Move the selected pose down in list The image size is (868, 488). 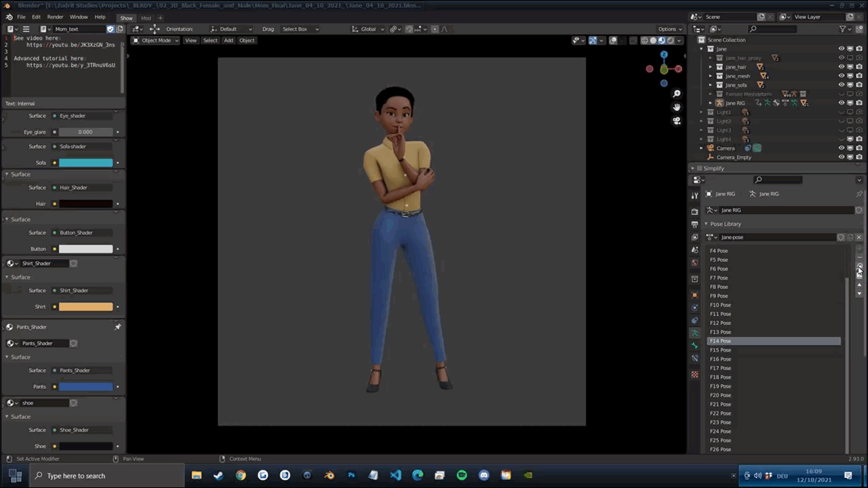pos(859,293)
